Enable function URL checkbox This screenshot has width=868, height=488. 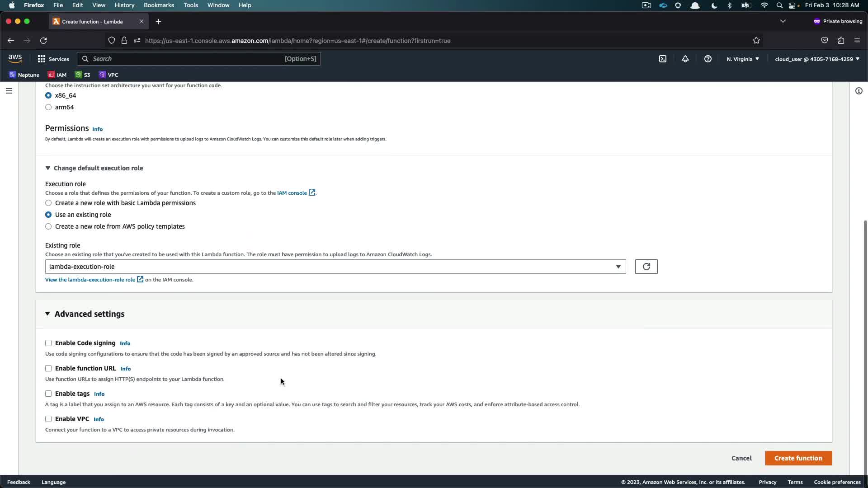coord(48,368)
